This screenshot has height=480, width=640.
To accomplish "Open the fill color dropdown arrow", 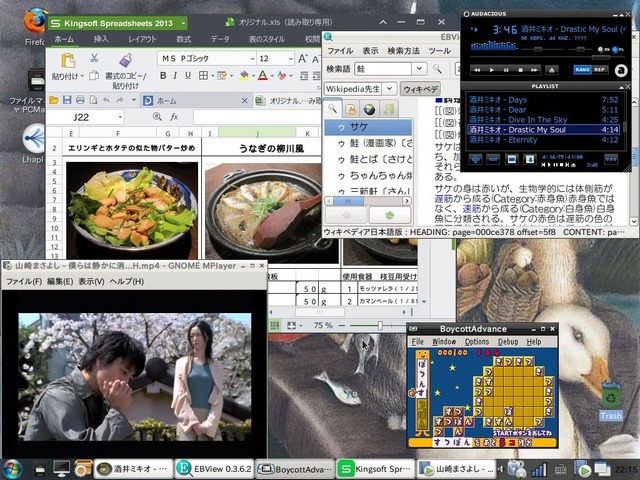I will coord(253,76).
